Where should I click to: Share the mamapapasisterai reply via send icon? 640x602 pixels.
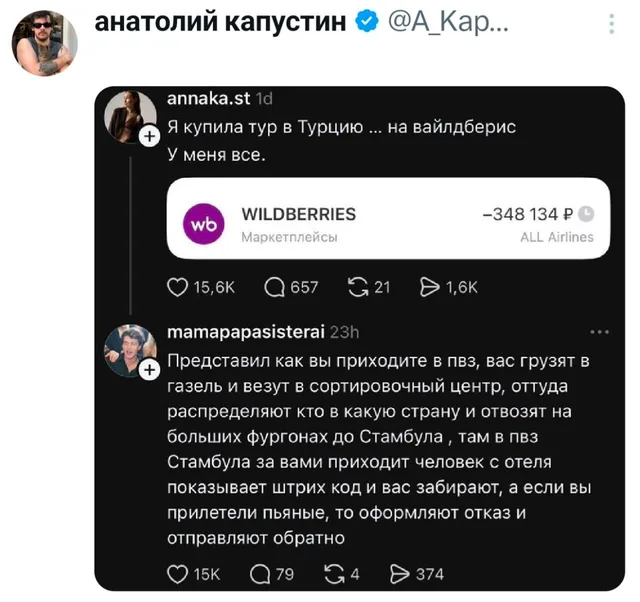400,574
